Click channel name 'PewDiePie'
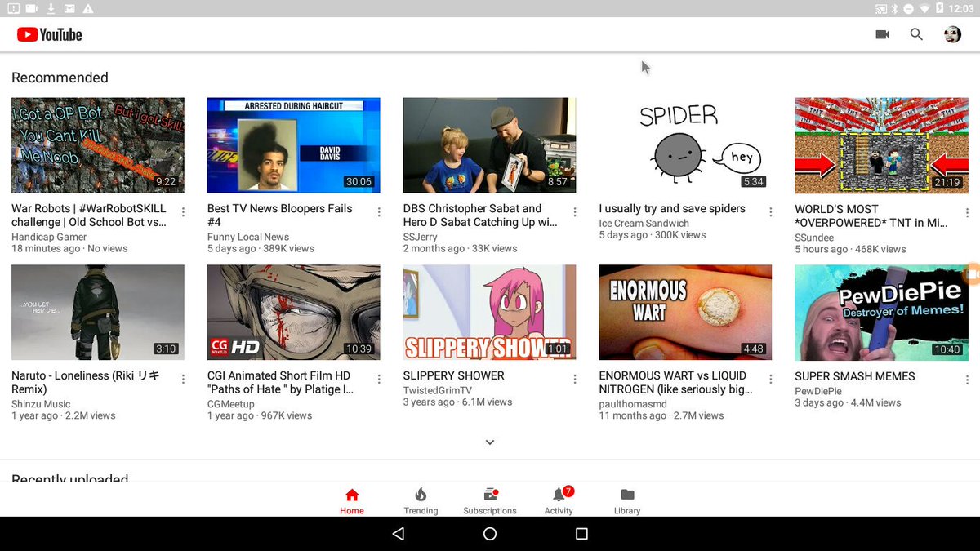980x551 pixels. click(x=818, y=391)
